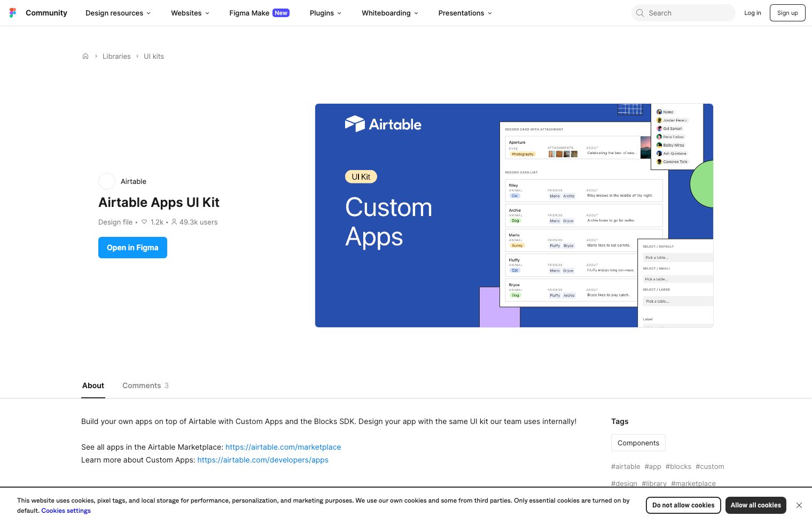Open the Websites dropdown
Viewport: 812px width, 524px height.
(190, 13)
